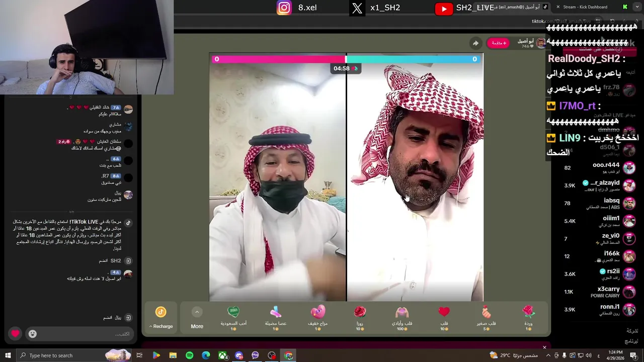Send the pink heart face gift
The image size is (644, 362).
tap(317, 318)
